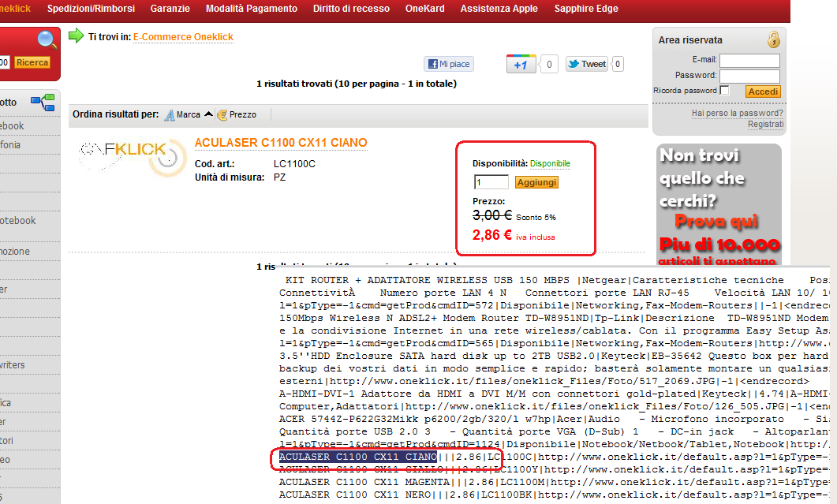Image resolution: width=837 pixels, height=504 pixels.
Task: Click the KIT ROUTER + ADATTATORE WIRELESS line
Action: tap(558, 280)
